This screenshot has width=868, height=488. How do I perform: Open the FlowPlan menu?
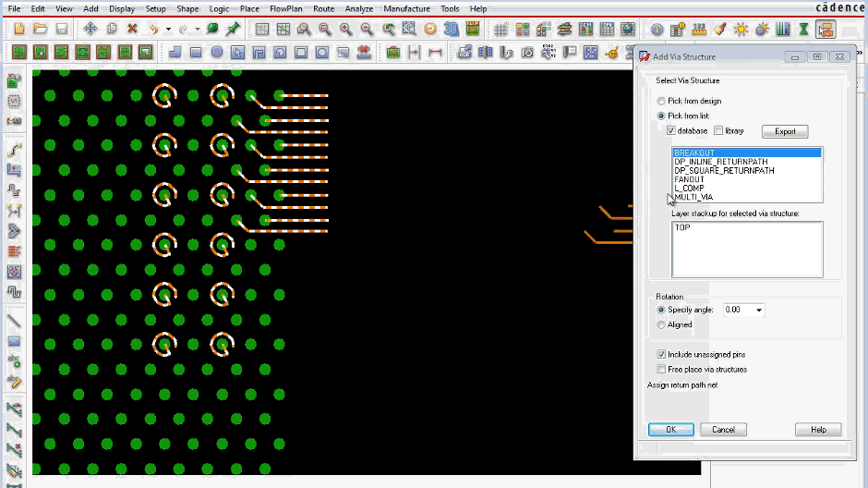click(x=286, y=9)
